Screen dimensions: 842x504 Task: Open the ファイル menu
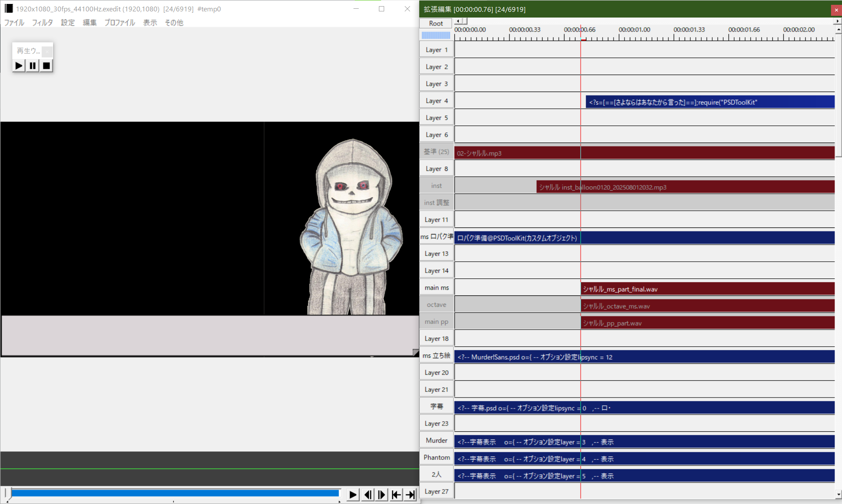tap(14, 22)
